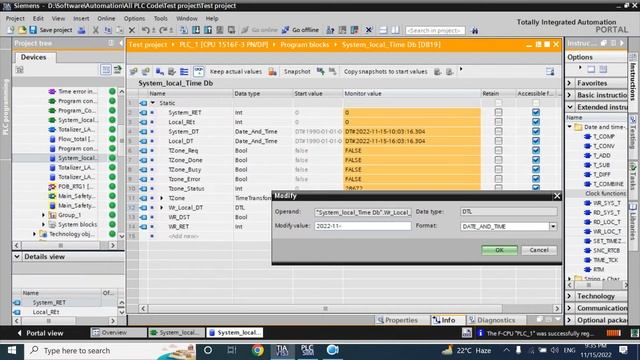This screenshot has width=640, height=360.
Task: Expand the Basic instructions pane
Action: tap(570, 95)
